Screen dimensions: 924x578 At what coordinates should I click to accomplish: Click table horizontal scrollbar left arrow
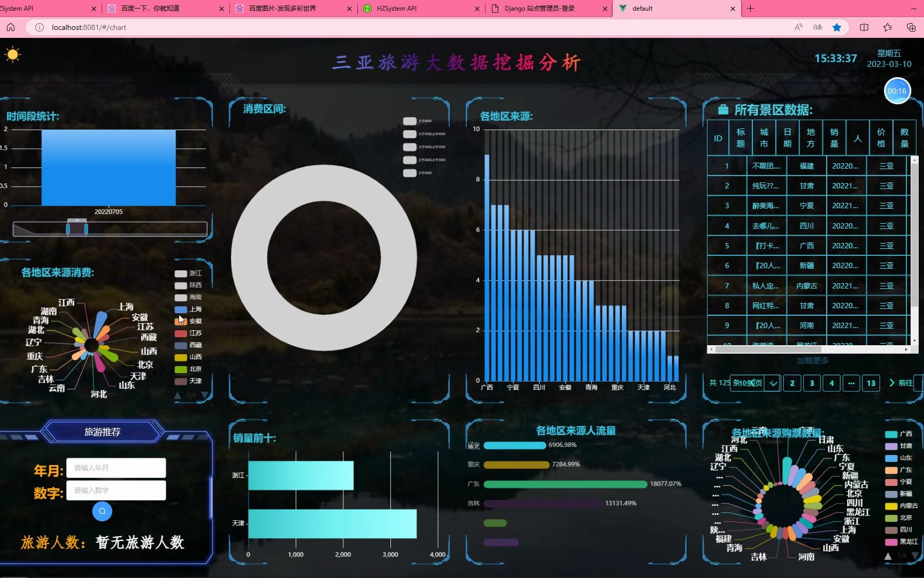[711, 349]
